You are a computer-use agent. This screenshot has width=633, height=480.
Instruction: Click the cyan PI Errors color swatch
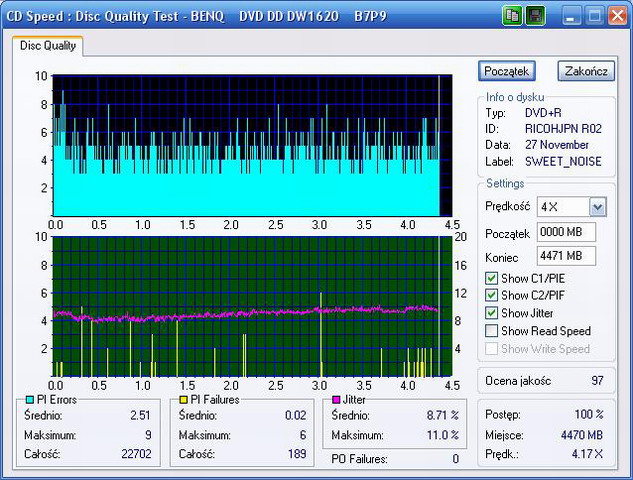coord(29,400)
